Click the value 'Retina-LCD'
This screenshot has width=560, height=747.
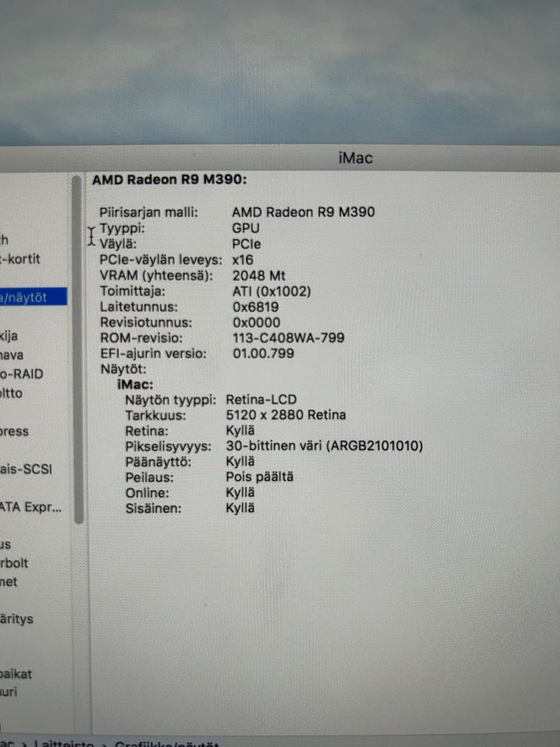pos(261,400)
